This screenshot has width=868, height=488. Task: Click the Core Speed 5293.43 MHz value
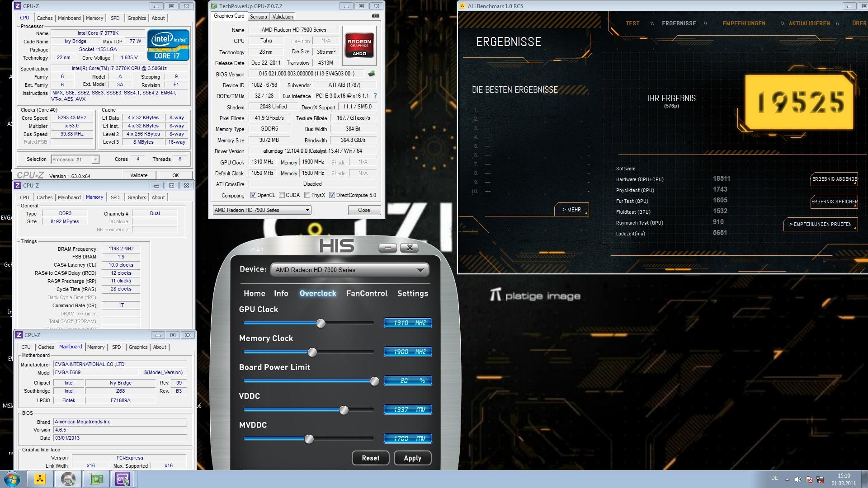tap(72, 117)
